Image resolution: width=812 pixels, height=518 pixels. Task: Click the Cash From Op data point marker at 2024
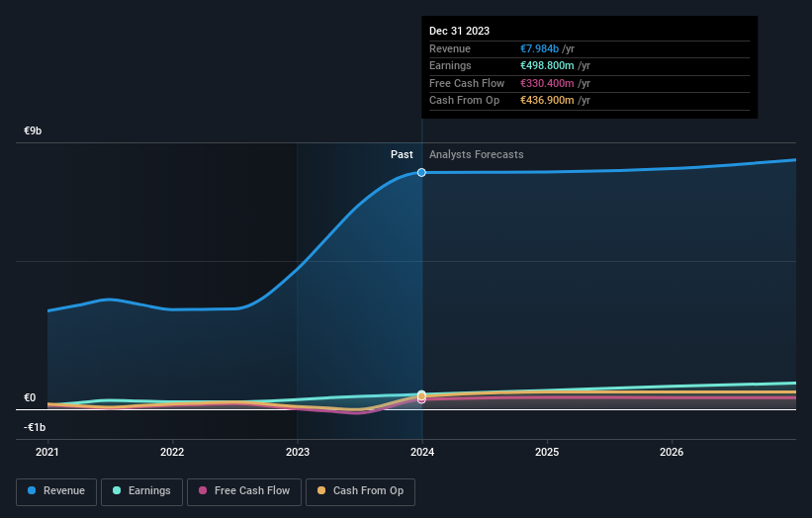tap(421, 395)
